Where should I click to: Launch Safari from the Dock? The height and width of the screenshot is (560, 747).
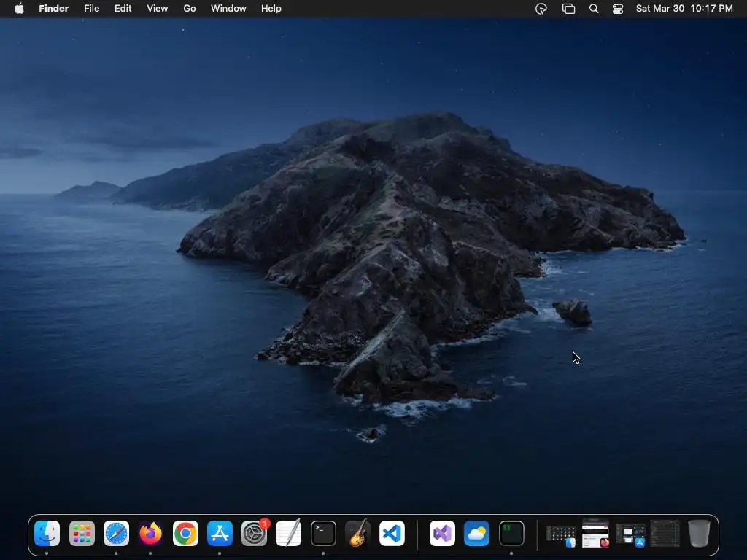coord(116,533)
